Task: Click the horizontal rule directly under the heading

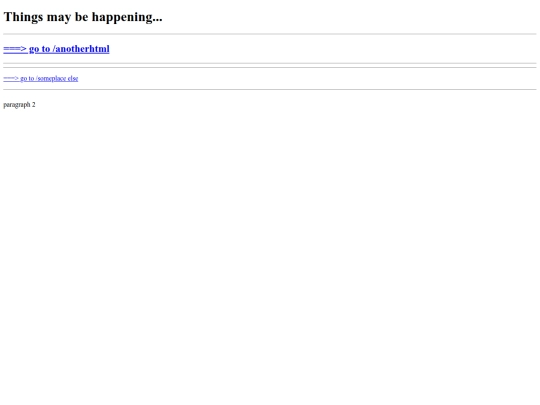Action: coord(270,34)
